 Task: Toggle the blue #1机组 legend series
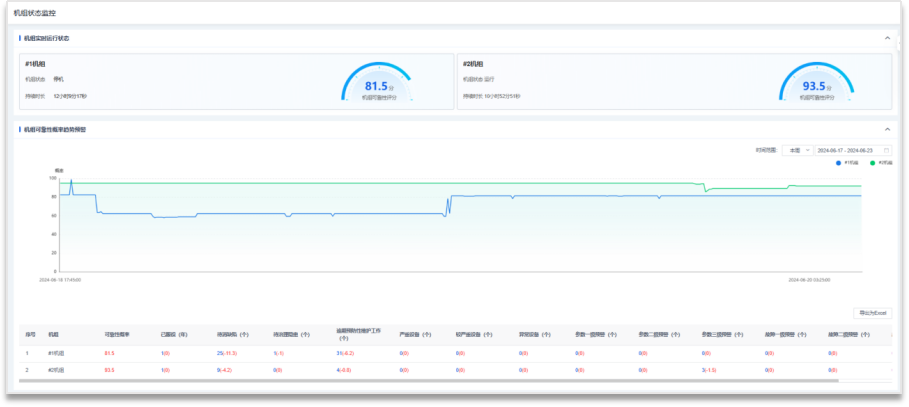pos(846,162)
